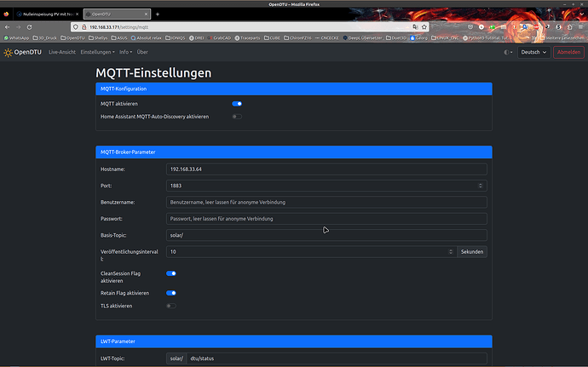Bookmark this page with the star icon
The width and height of the screenshot is (588, 367).
pyautogui.click(x=424, y=27)
